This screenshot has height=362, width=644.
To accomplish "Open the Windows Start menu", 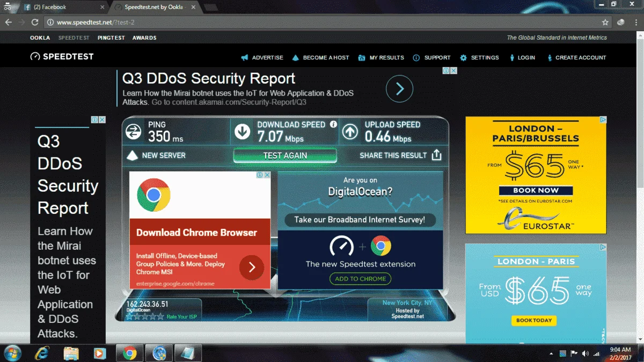I will (x=12, y=353).
